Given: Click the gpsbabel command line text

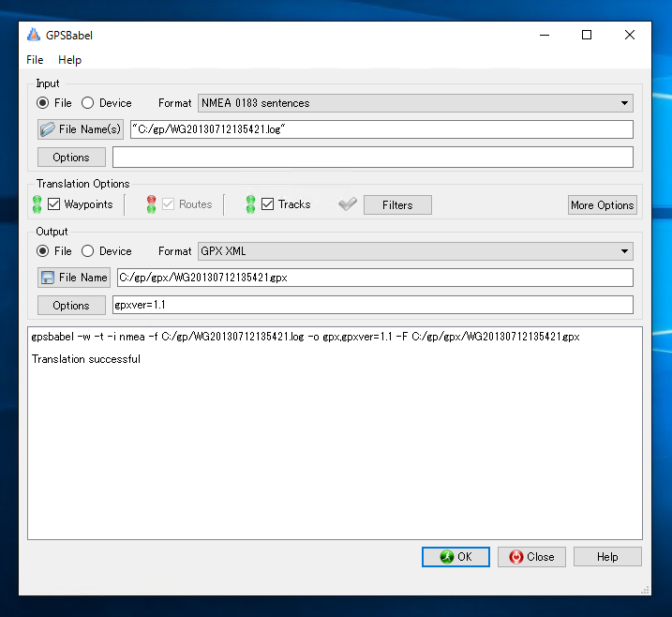Looking at the screenshot, I should 306,337.
